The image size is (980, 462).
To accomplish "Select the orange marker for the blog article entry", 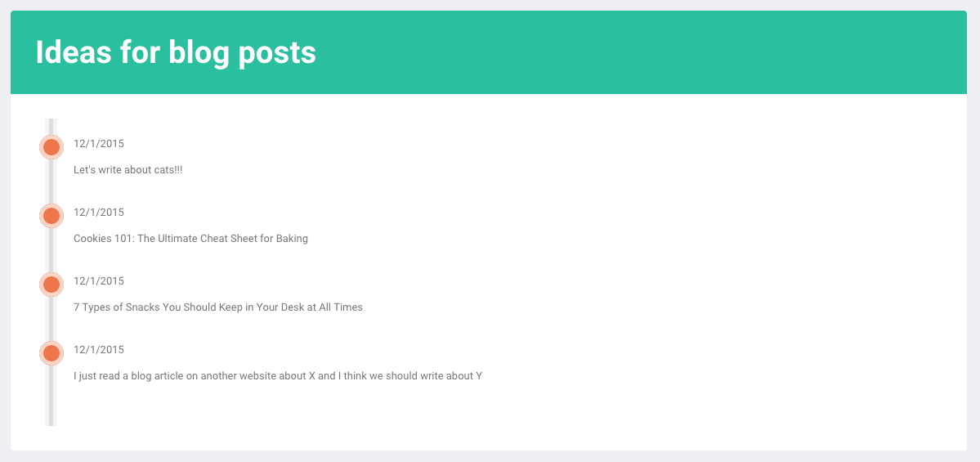I will click(x=51, y=354).
